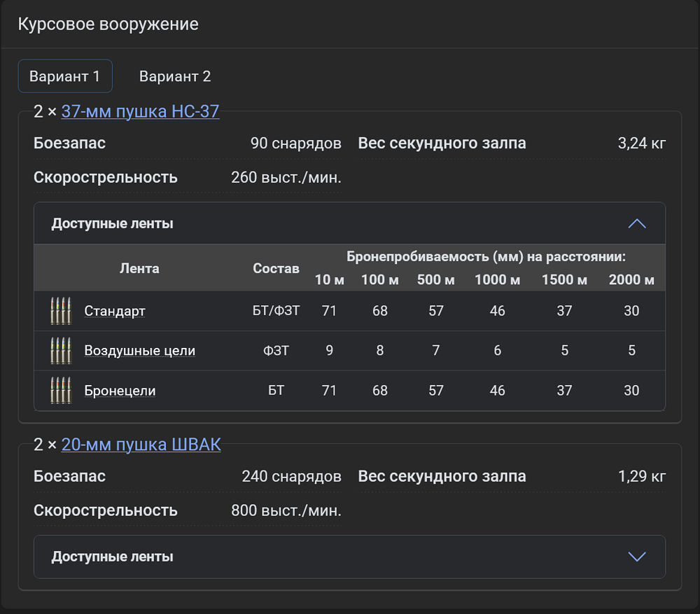Screen dimensions: 700x614
Task: Click the Курсовое вооружение heading
Action: tap(108, 24)
